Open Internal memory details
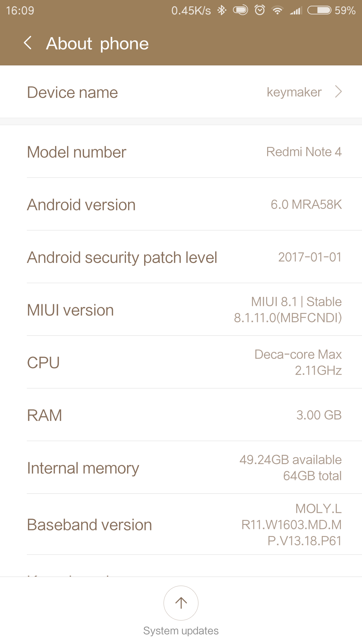362x644 pixels. pyautogui.click(x=181, y=468)
